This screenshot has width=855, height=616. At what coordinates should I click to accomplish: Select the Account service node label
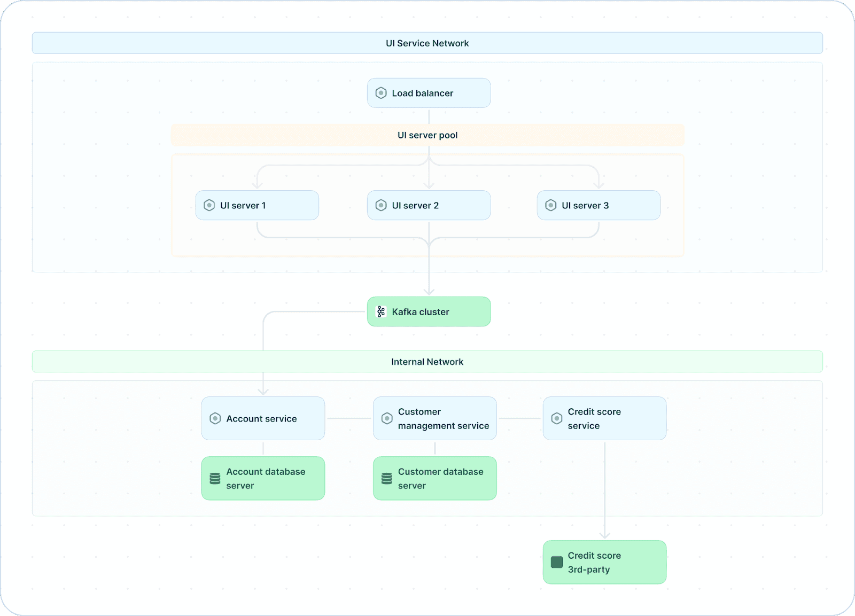pyautogui.click(x=261, y=418)
